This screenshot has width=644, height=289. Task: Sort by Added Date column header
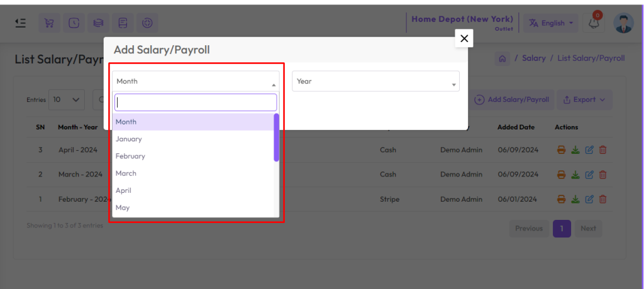(516, 128)
